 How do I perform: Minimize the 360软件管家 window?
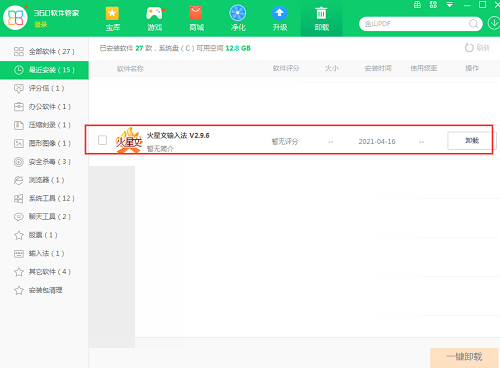coord(467,5)
